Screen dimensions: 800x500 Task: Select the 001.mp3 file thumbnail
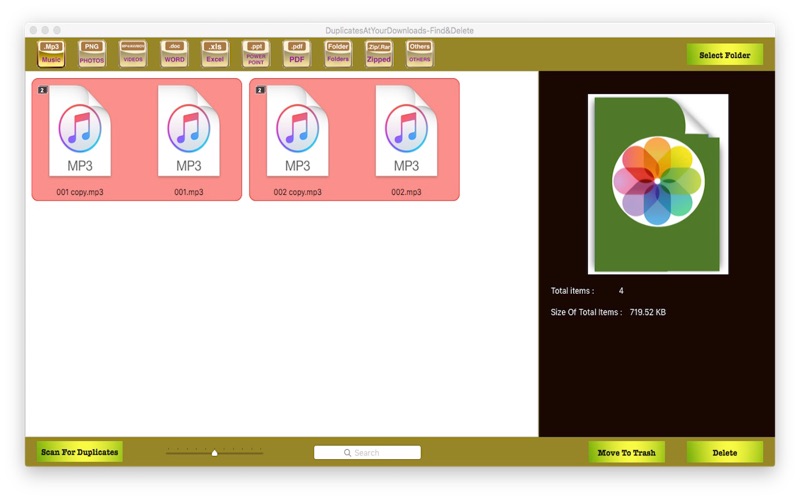click(x=189, y=131)
